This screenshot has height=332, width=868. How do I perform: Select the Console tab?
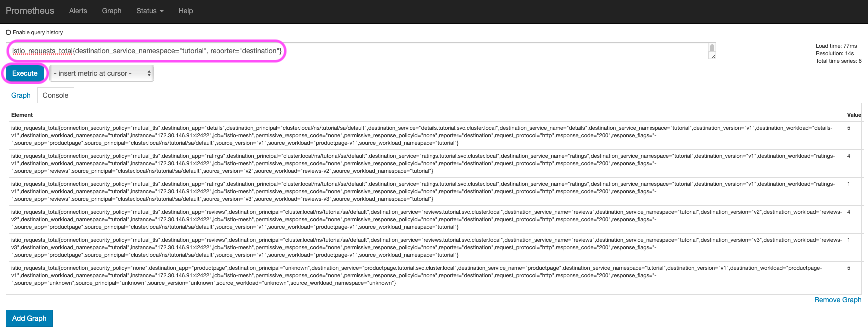point(55,95)
